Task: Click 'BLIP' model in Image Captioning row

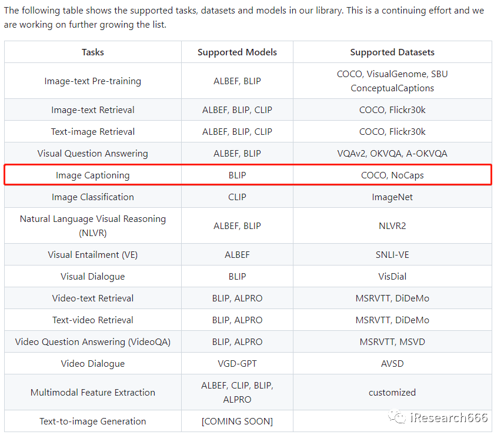Action: point(237,175)
